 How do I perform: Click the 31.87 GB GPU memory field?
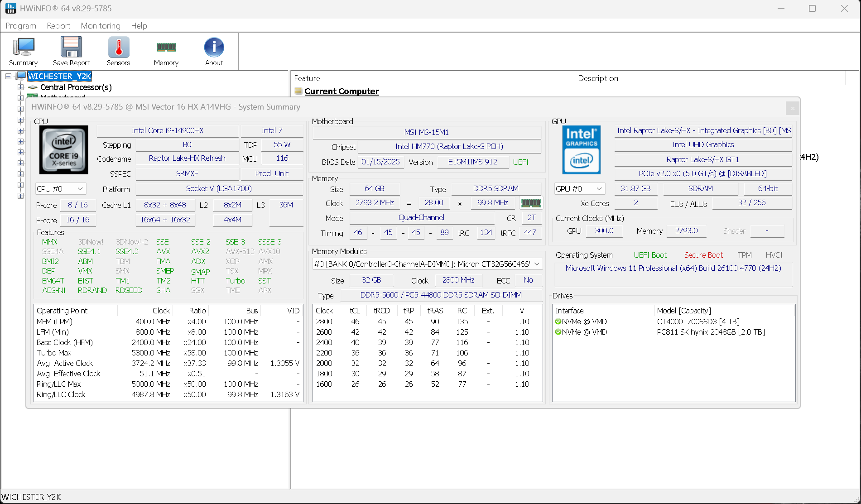(x=636, y=188)
